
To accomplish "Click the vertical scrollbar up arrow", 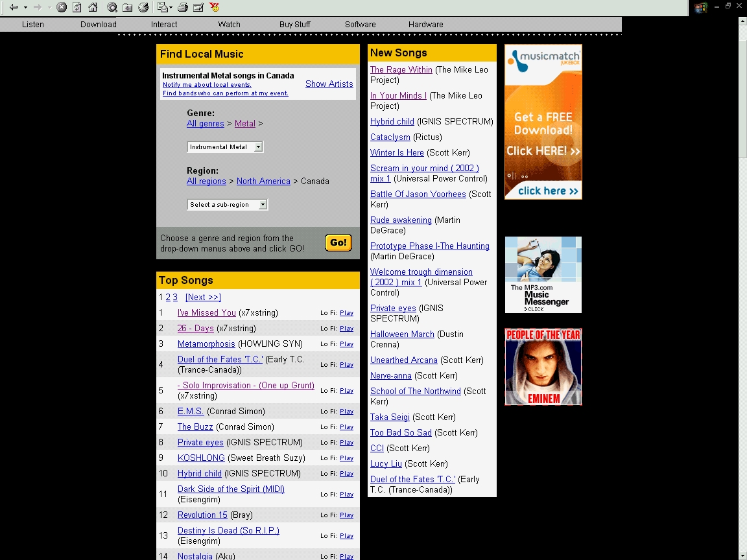I will [x=742, y=21].
